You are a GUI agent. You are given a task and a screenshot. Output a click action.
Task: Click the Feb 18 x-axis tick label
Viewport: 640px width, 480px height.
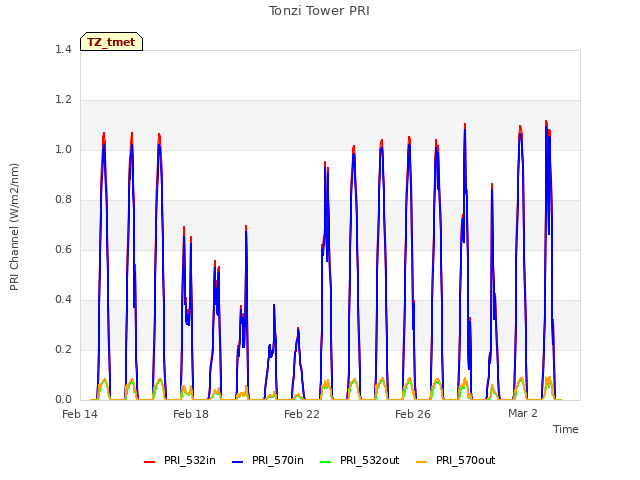191,414
